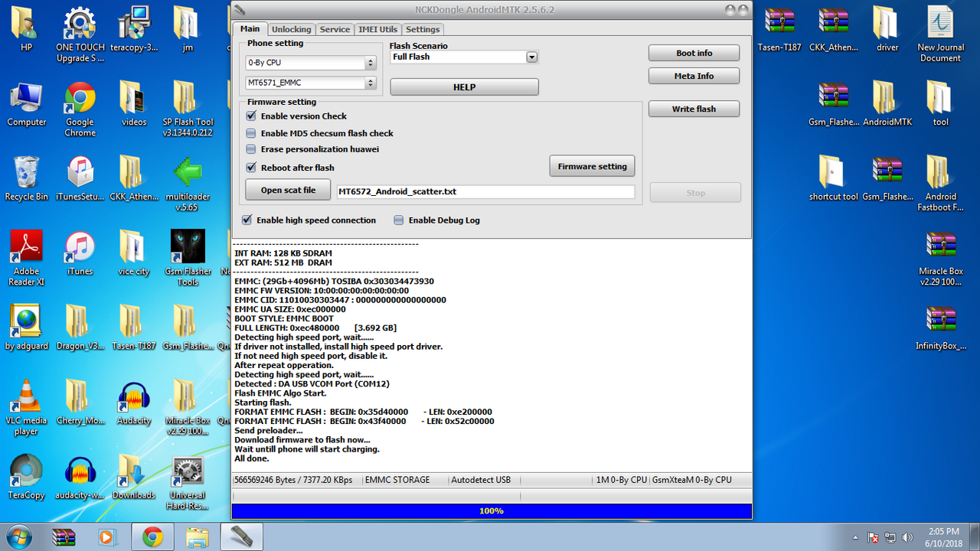
Task: Click the Firmware setting button
Action: (x=592, y=166)
